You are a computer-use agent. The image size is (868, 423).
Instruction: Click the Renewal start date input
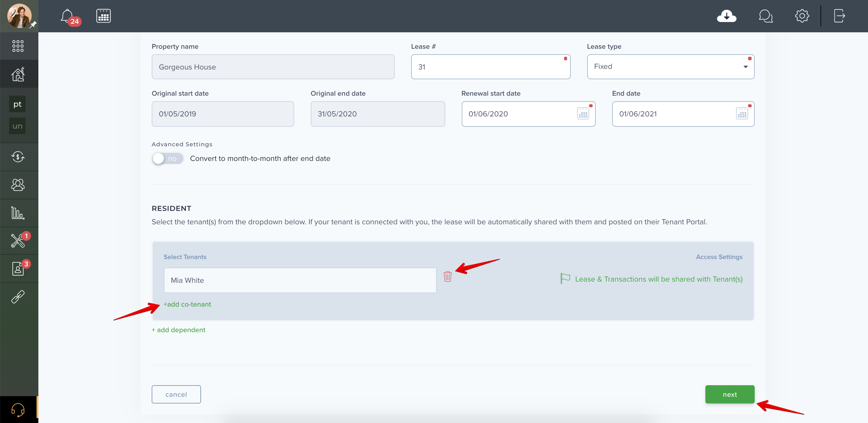click(x=528, y=114)
